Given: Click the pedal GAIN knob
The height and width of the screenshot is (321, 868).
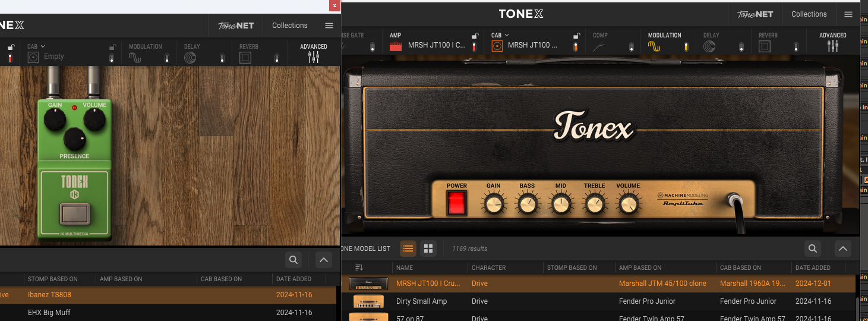Looking at the screenshot, I should click(x=55, y=119).
